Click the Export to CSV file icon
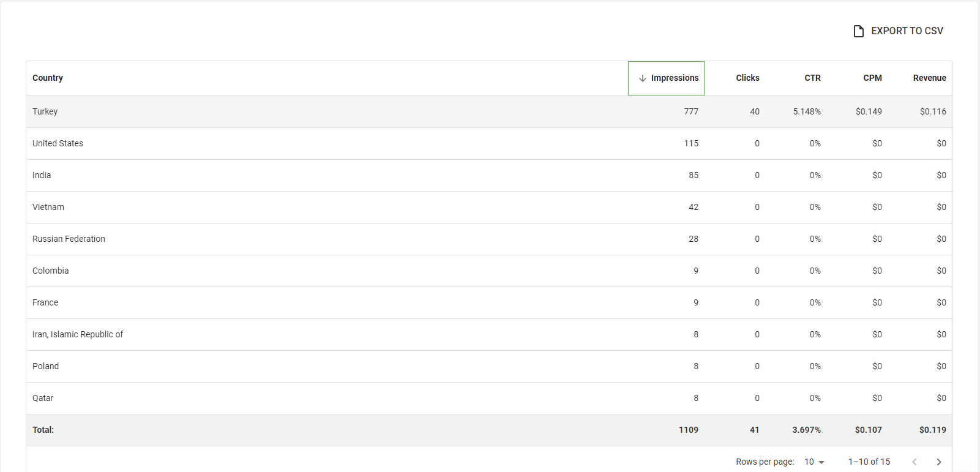Screen dimensions: 980x472 pos(858,31)
